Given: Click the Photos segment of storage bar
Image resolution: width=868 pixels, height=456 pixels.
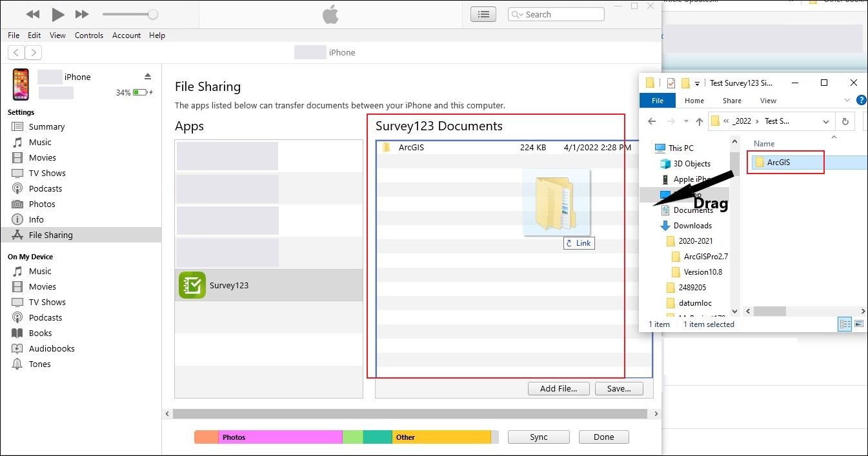Looking at the screenshot, I should (x=280, y=437).
